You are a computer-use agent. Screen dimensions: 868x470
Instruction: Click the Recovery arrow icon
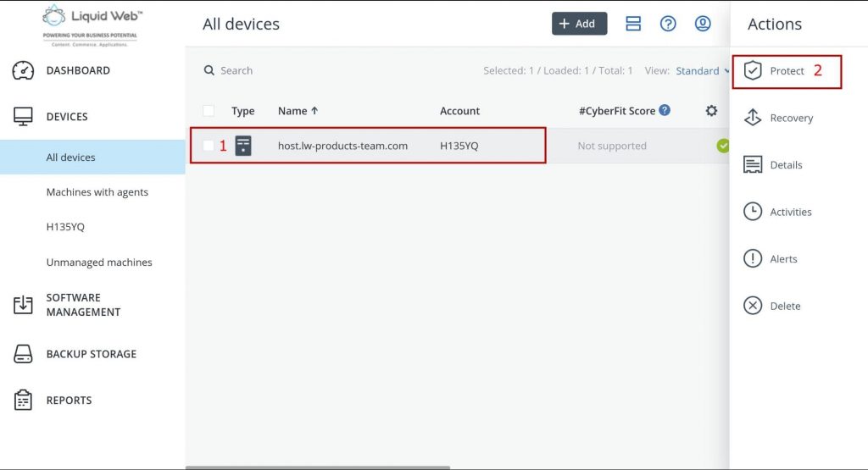(753, 118)
